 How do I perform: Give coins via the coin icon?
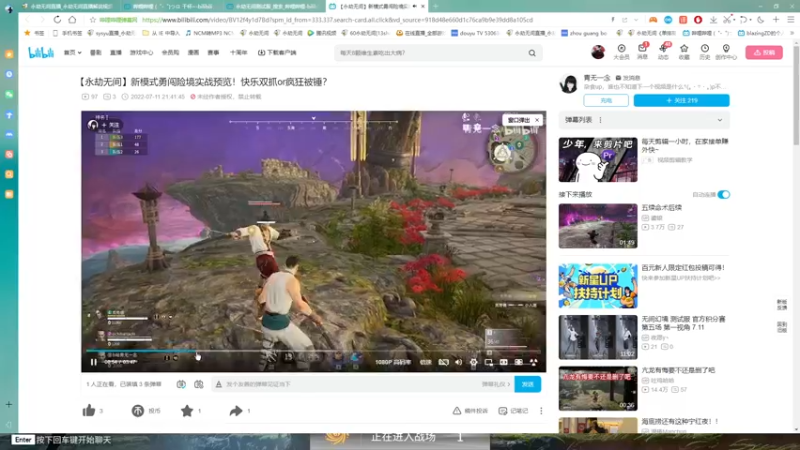pyautogui.click(x=138, y=411)
